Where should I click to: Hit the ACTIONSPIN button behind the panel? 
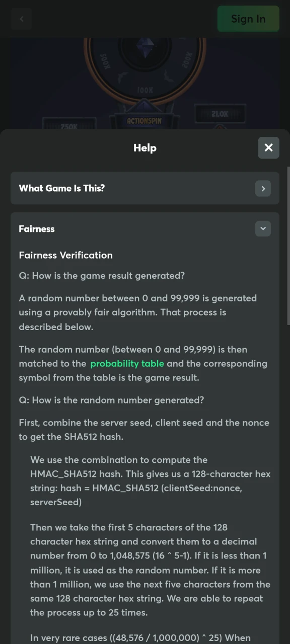coord(145,121)
